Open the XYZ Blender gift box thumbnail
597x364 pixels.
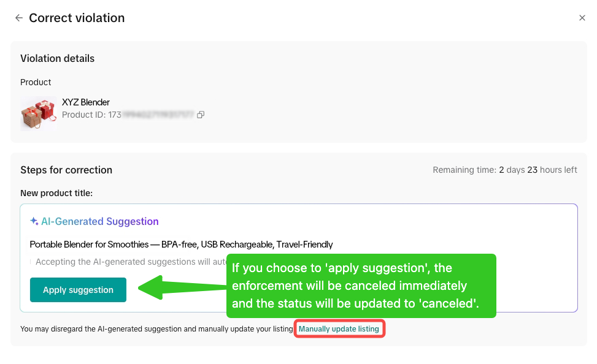[x=39, y=114]
